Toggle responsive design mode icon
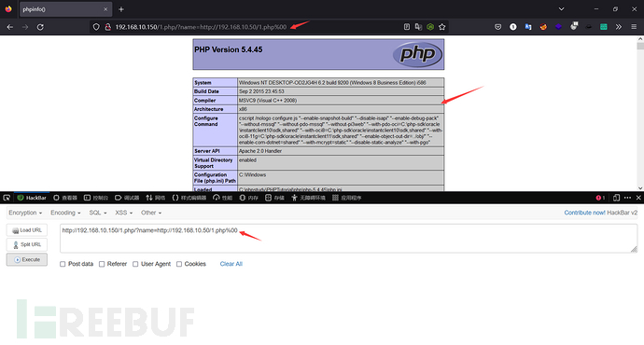The height and width of the screenshot is (345, 644). point(616,198)
